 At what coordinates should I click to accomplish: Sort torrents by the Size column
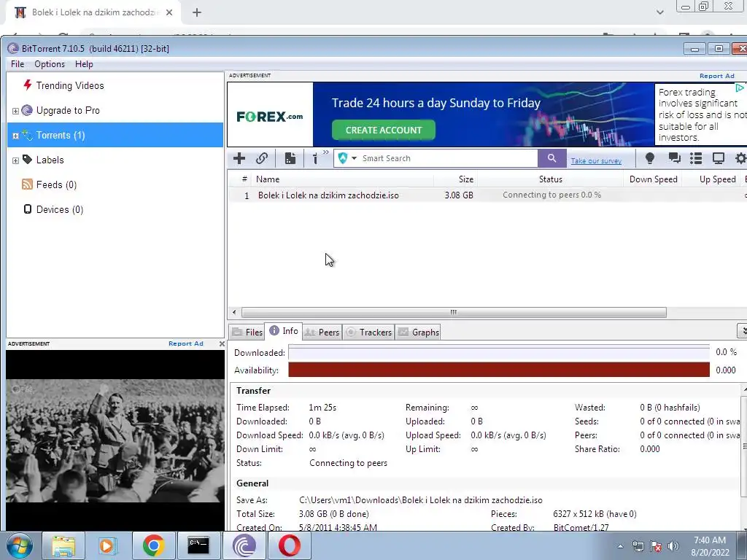(455, 179)
